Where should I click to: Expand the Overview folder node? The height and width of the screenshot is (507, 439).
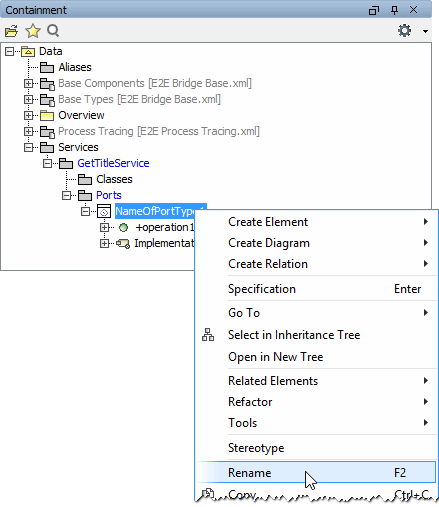tap(29, 115)
